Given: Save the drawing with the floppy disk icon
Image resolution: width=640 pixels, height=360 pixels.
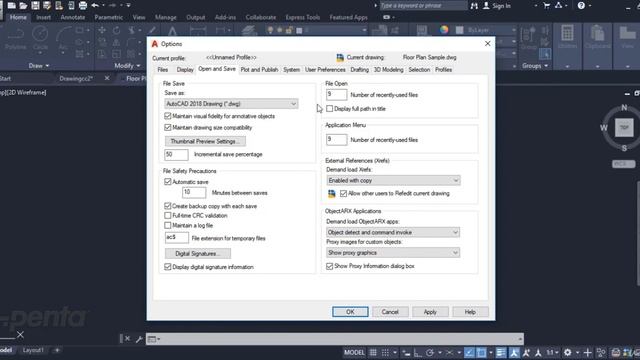Looking at the screenshot, I should pyautogui.click(x=35, y=5).
